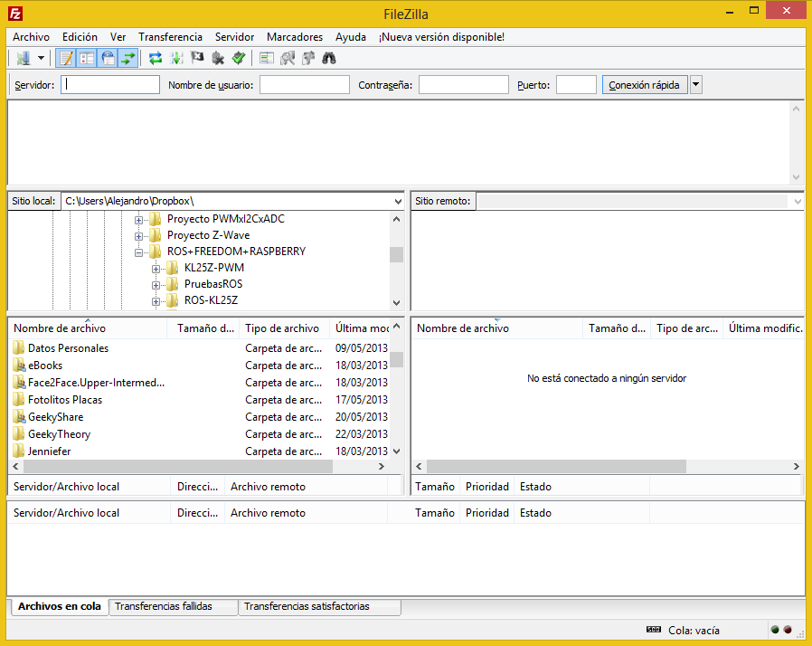Image resolution: width=812 pixels, height=646 pixels.
Task: Open the Site Manager icon
Action: click(x=24, y=58)
